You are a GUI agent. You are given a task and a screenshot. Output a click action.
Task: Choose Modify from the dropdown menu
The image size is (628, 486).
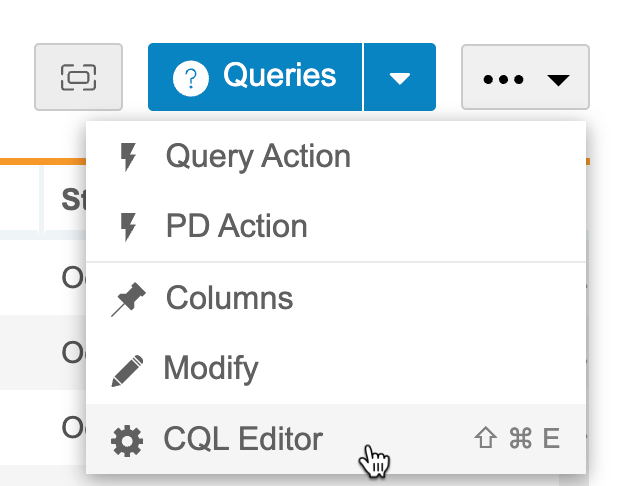[x=211, y=369]
